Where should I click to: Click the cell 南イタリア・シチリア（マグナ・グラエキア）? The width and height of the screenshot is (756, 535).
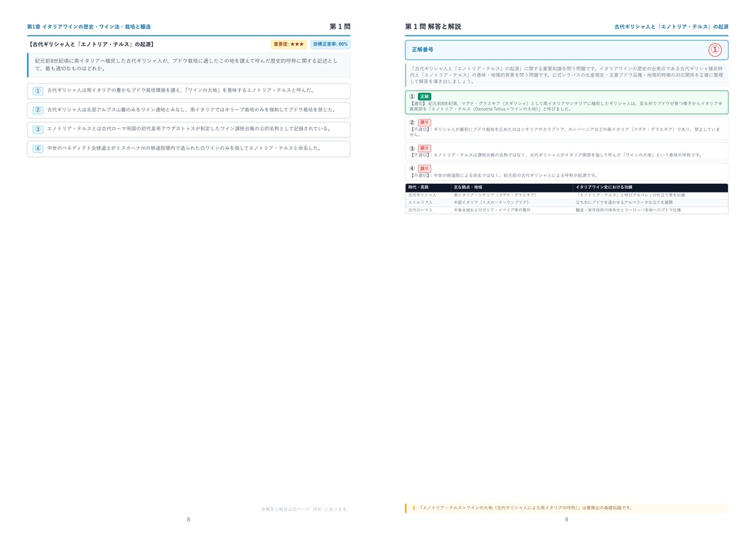click(495, 195)
